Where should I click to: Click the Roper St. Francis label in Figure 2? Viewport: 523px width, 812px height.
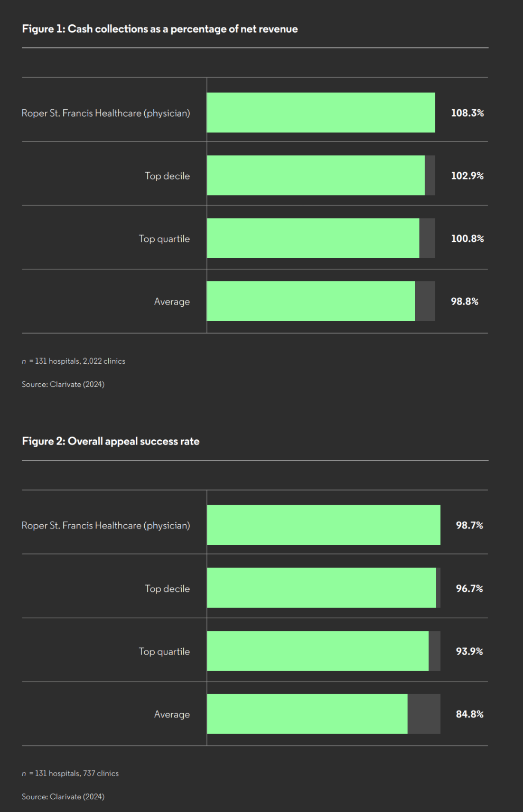point(106,525)
